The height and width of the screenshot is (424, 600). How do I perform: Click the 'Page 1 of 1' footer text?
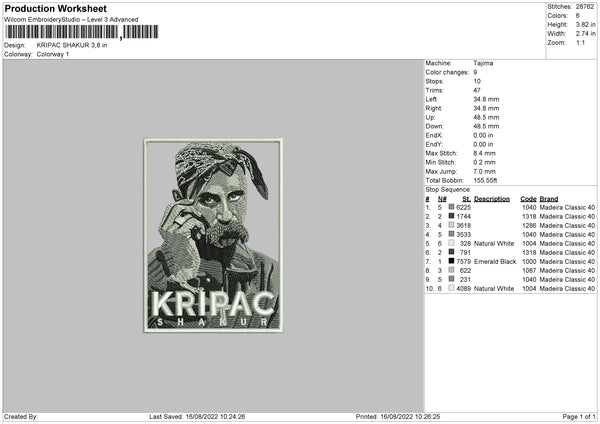(x=579, y=416)
